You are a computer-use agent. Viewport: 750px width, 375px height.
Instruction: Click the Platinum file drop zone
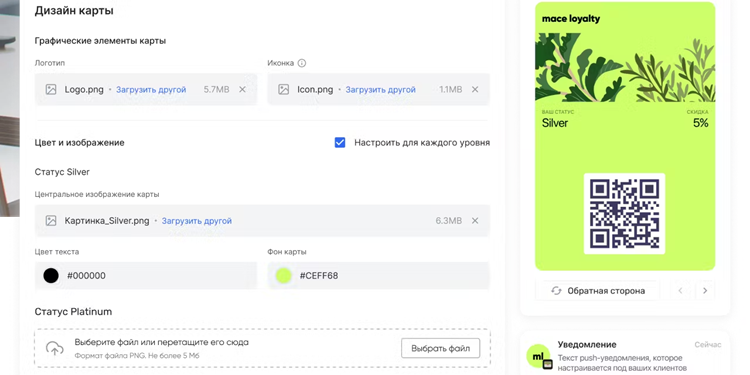pos(263,348)
